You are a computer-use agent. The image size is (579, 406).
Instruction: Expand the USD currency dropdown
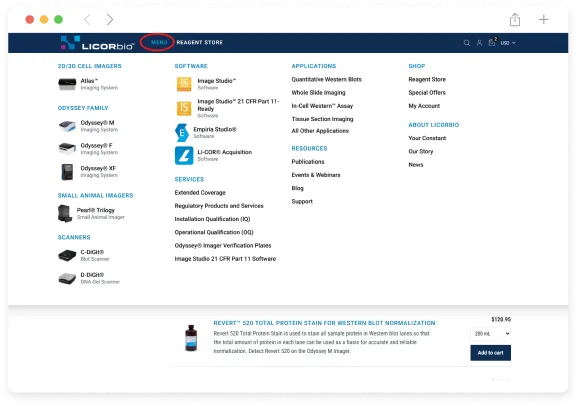[x=508, y=43]
